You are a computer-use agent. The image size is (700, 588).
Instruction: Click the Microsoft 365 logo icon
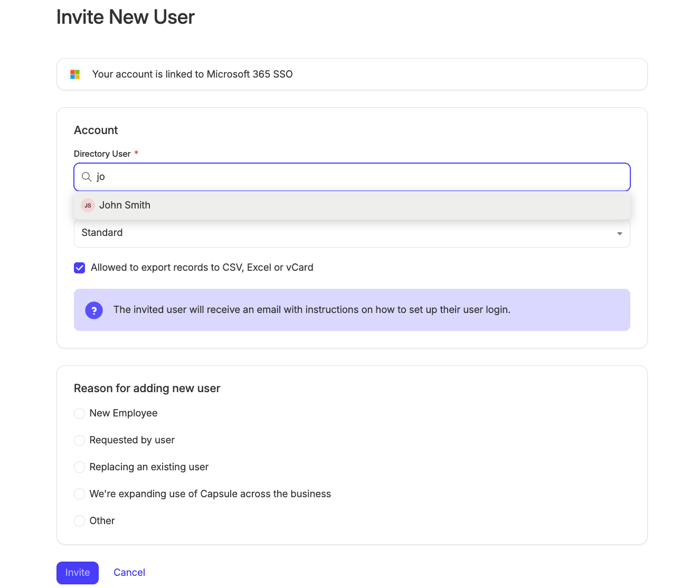75,74
